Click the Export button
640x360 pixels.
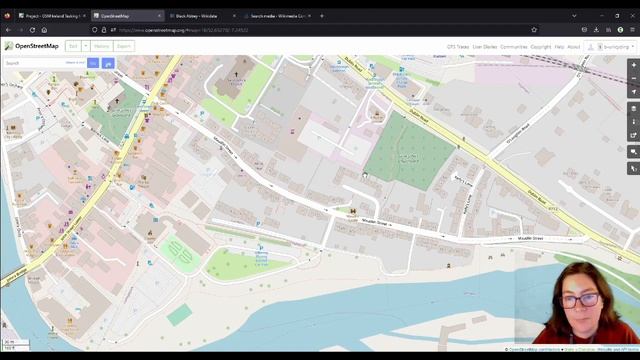124,46
